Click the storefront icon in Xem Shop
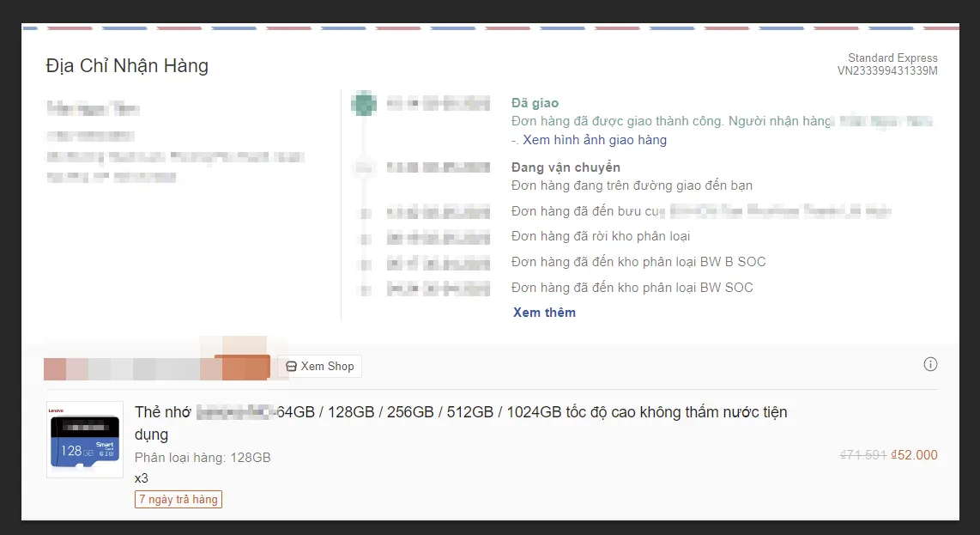This screenshot has height=535, width=980. click(291, 367)
